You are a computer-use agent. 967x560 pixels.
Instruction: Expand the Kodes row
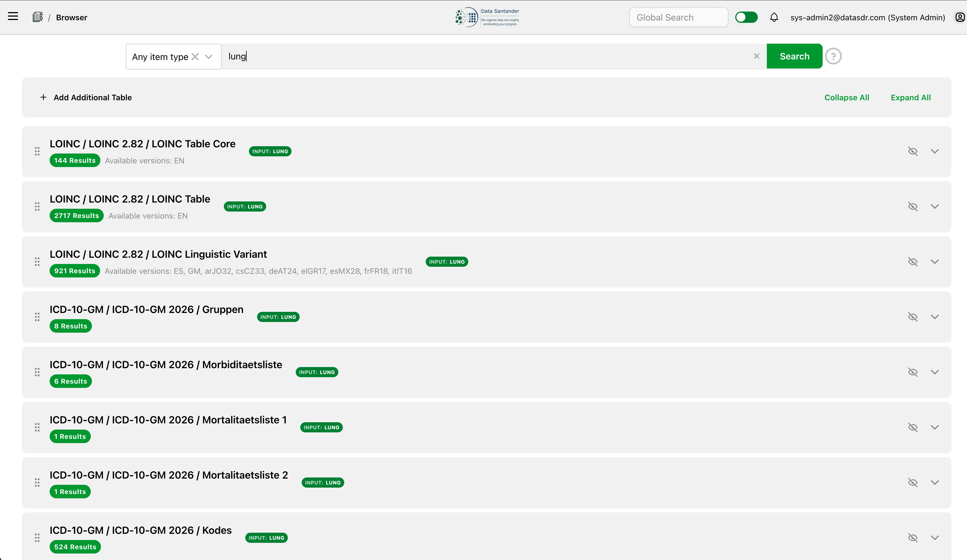click(935, 538)
